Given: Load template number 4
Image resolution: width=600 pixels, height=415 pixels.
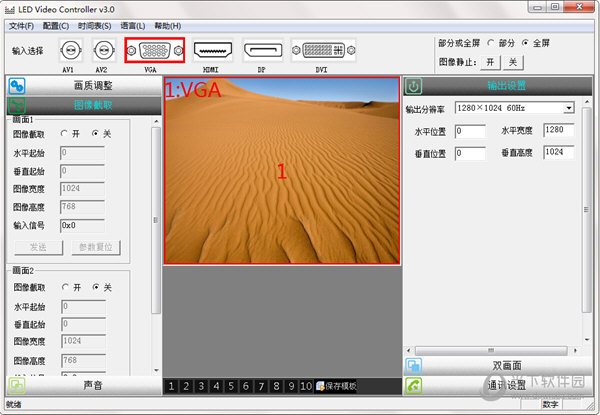Looking at the screenshot, I should click(216, 386).
